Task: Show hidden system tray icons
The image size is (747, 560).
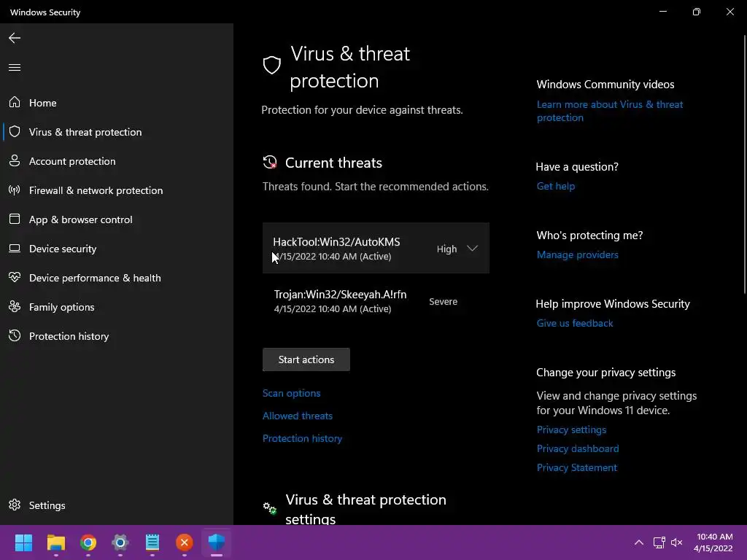Action: 639,542
